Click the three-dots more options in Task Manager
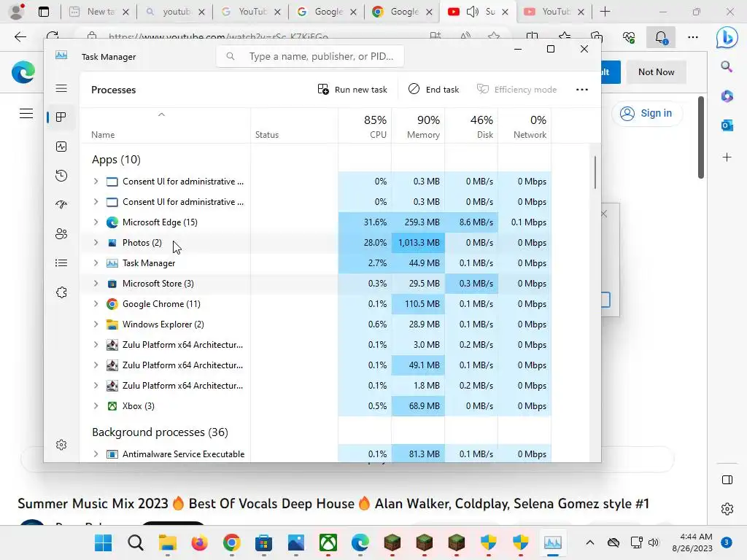The height and width of the screenshot is (560, 747). 581,90
